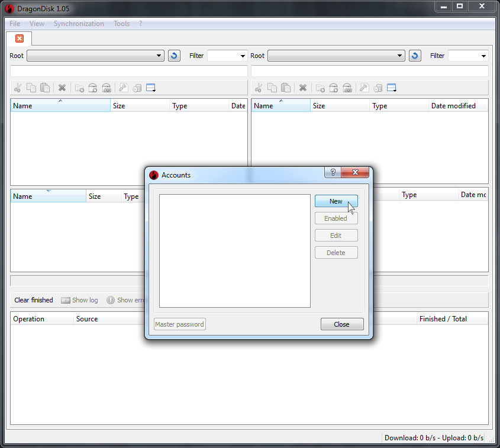Close the Accounts dialog with the Close button

342,324
